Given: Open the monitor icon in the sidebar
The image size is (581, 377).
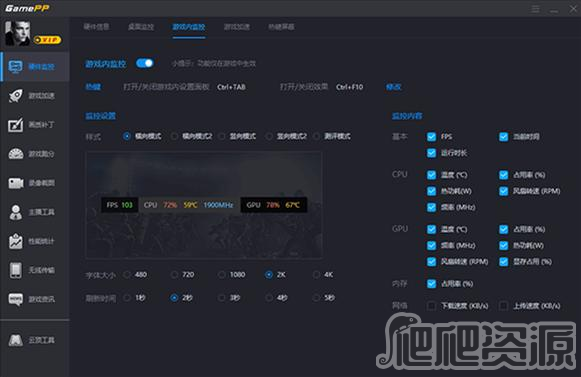Looking at the screenshot, I should [16, 67].
